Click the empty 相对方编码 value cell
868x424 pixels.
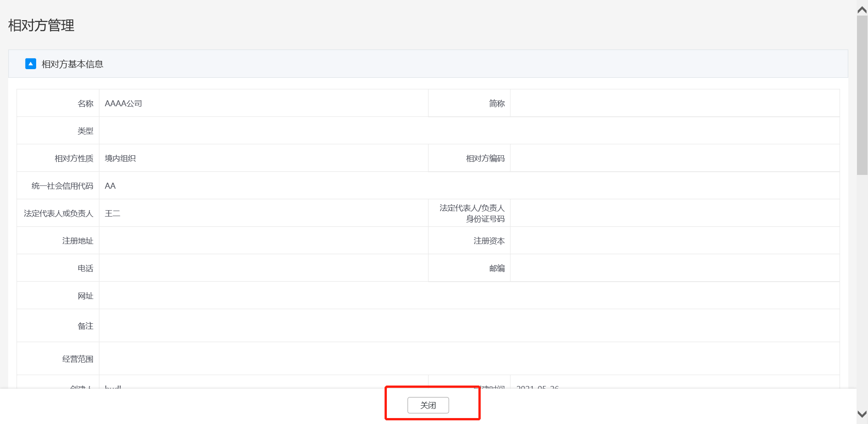(x=674, y=158)
